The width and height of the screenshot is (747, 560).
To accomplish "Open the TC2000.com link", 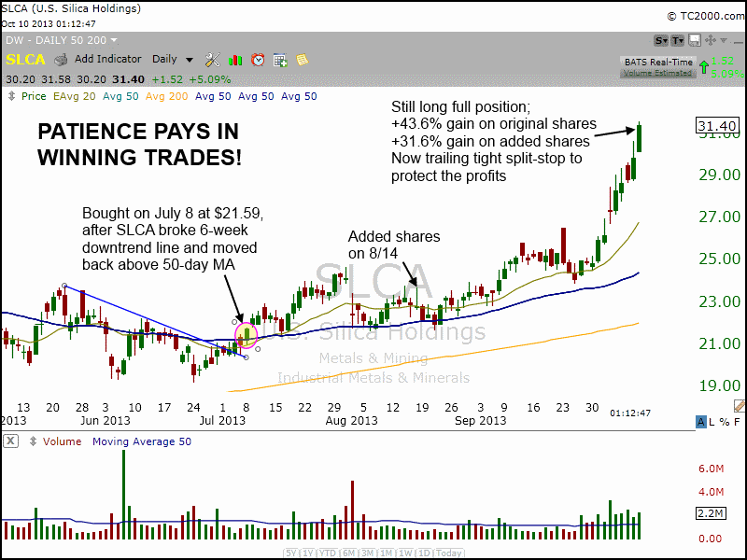I will click(707, 17).
